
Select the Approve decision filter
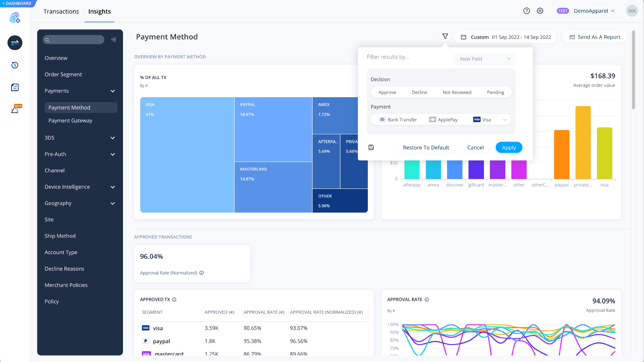click(x=387, y=92)
